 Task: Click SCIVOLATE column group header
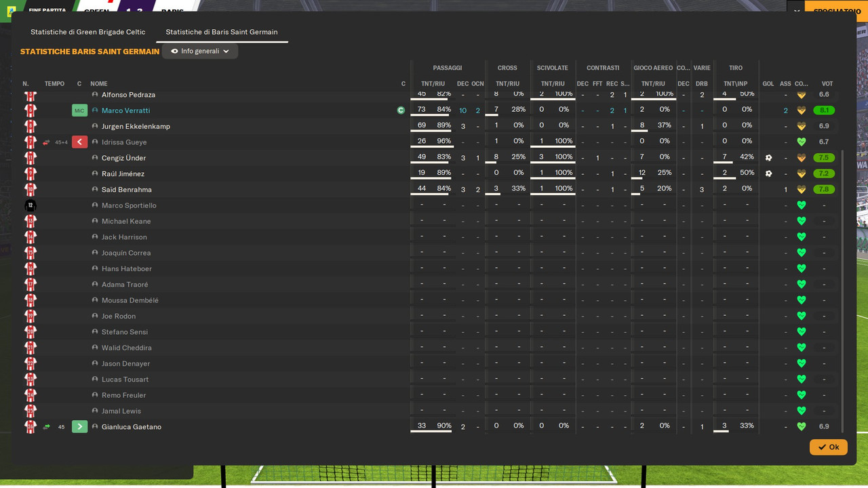click(x=553, y=68)
